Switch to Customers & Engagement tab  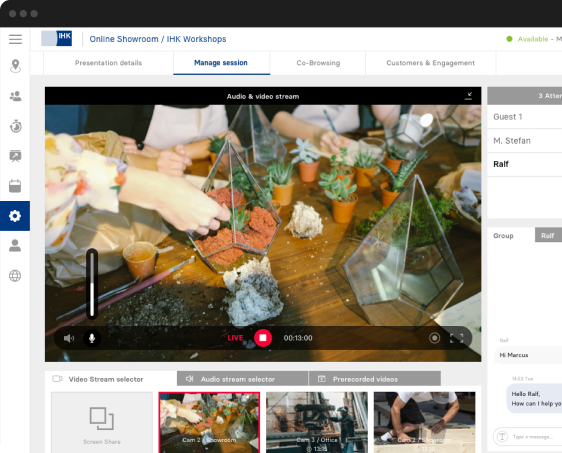(x=430, y=63)
